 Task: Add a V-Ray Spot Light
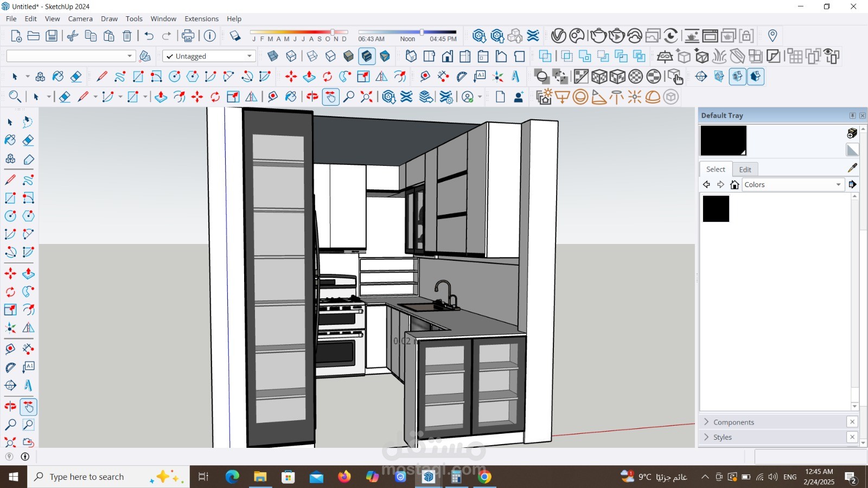(x=599, y=97)
